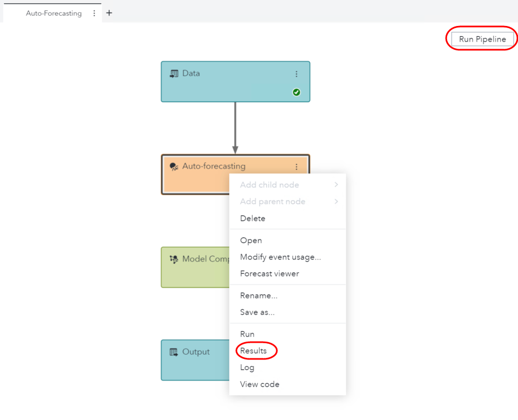The height and width of the screenshot is (420, 518).
Task: Open Auto-forecasting node options menu
Action: [296, 167]
